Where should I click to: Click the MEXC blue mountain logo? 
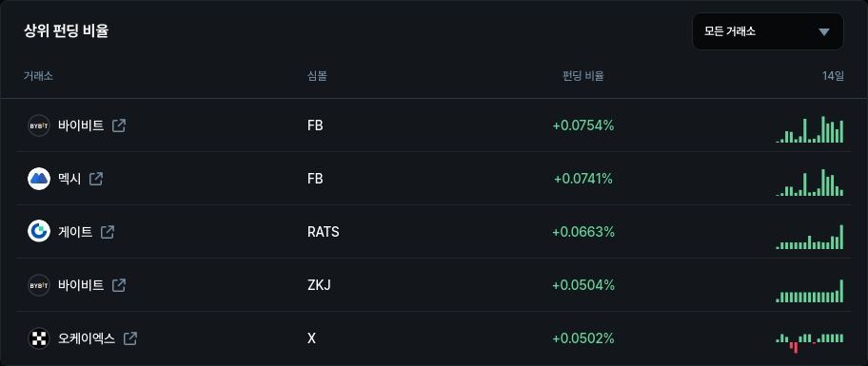pyautogui.click(x=39, y=179)
